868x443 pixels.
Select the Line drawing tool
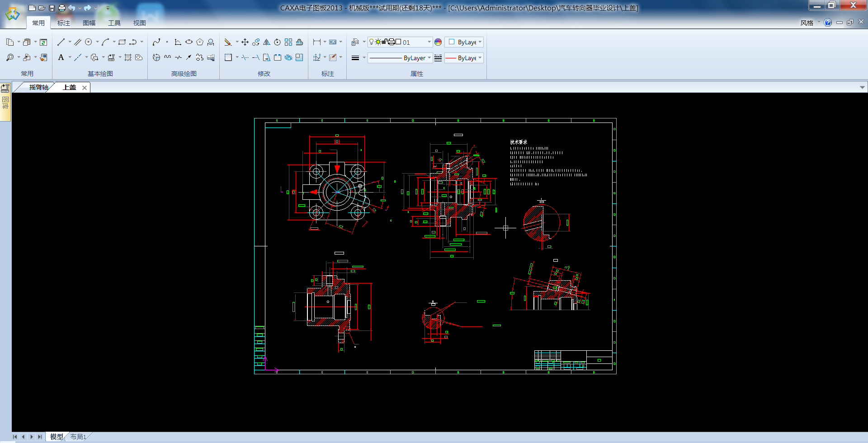coord(61,42)
